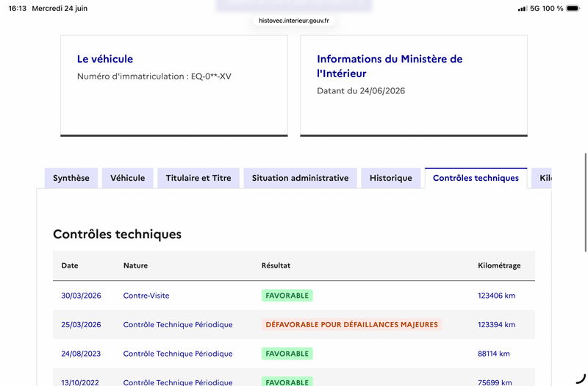
Task: Click FAVORABLE badge in the 30/03/2026 row
Action: pyautogui.click(x=287, y=296)
